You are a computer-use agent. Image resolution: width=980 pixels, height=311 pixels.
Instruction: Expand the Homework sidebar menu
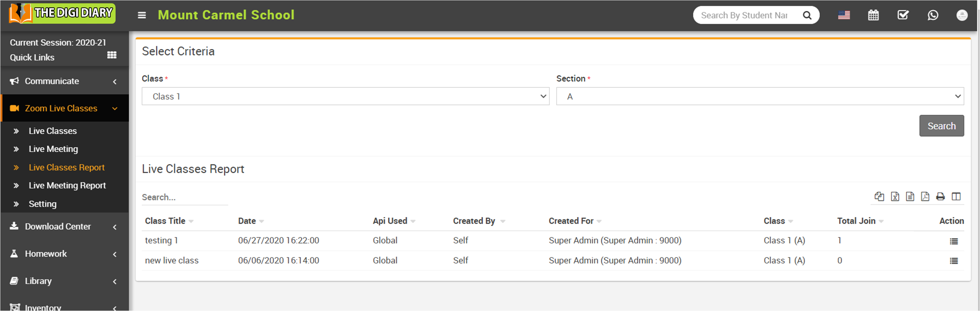pos(64,254)
